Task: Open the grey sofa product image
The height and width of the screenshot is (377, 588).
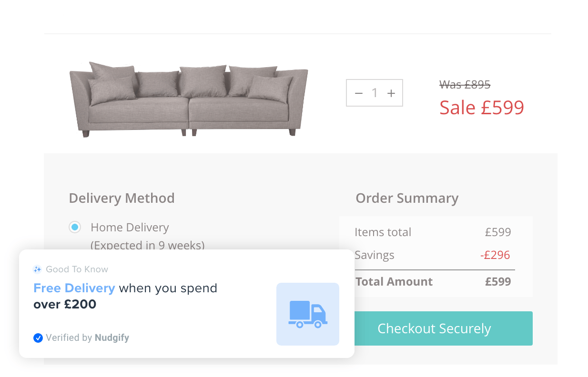Action: [189, 99]
